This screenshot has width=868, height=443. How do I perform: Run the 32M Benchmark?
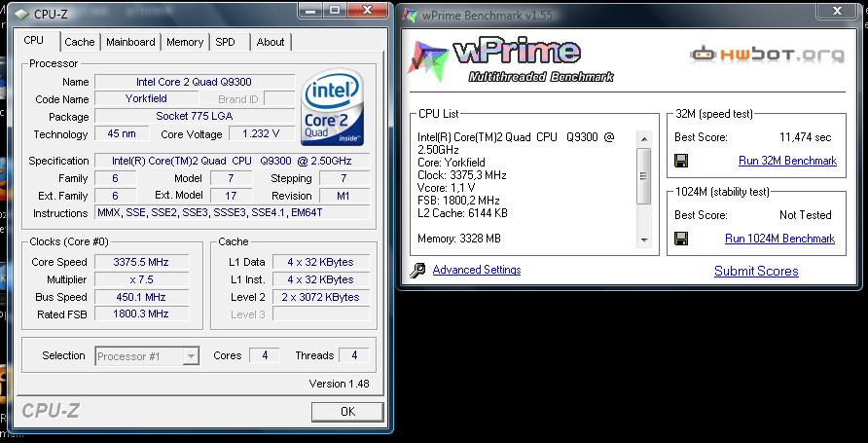coord(787,161)
